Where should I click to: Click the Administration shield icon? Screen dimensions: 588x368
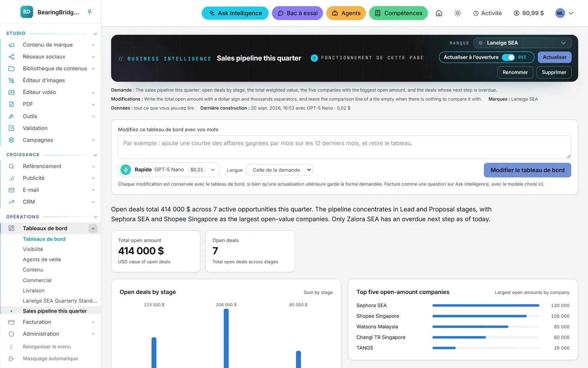(x=11, y=334)
